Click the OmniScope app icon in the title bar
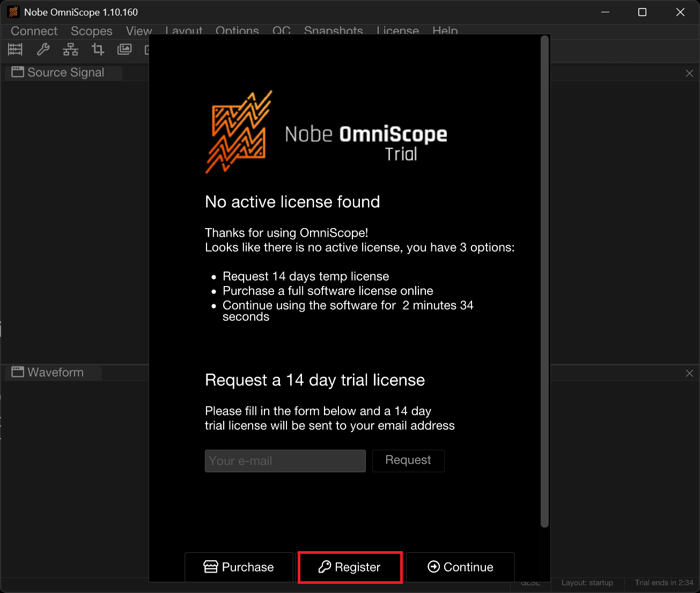The width and height of the screenshot is (700, 593). [13, 12]
